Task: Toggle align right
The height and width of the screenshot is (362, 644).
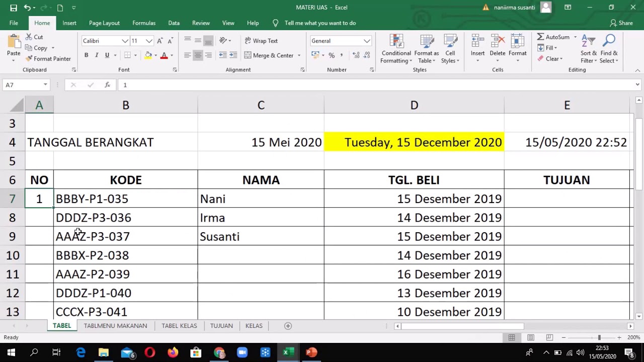Action: coord(208,55)
